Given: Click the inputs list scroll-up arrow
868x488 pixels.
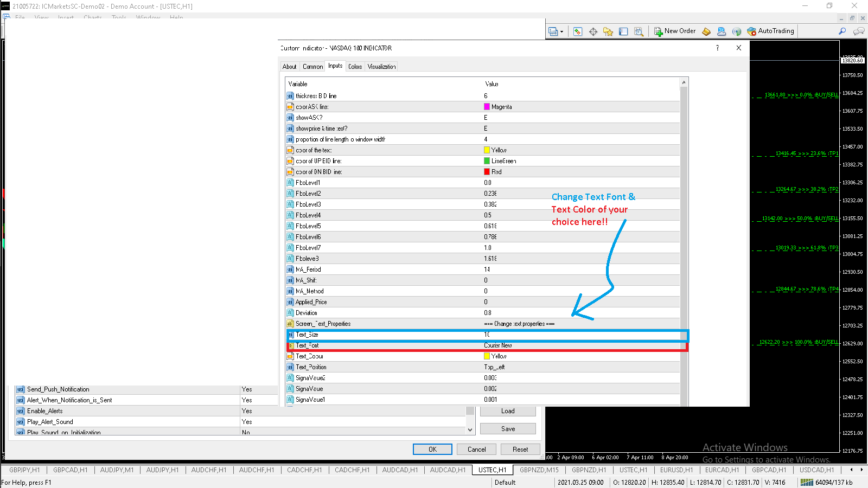Looking at the screenshot, I should pos(684,82).
